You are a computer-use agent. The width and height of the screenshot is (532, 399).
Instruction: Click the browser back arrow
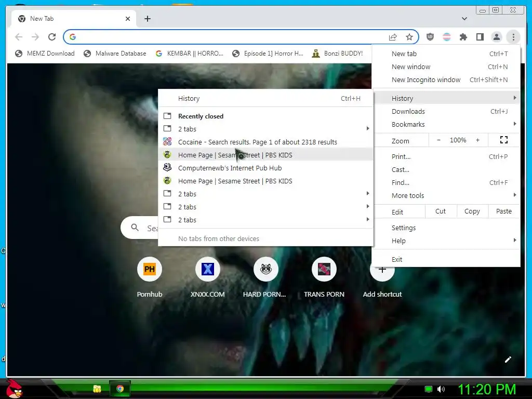click(x=19, y=37)
